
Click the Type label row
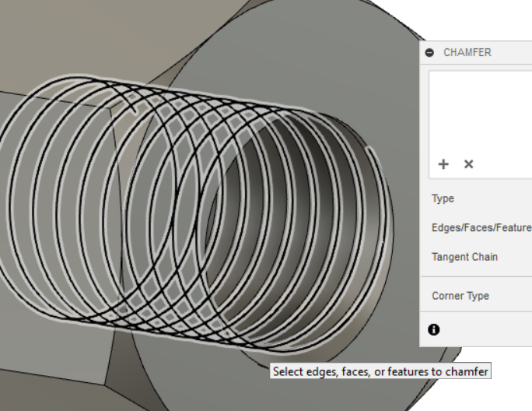(443, 198)
